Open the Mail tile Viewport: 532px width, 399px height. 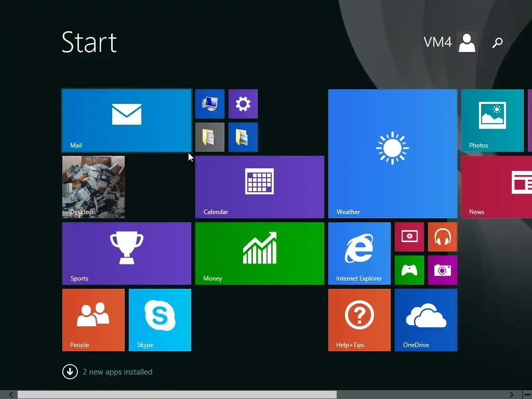[x=127, y=121]
